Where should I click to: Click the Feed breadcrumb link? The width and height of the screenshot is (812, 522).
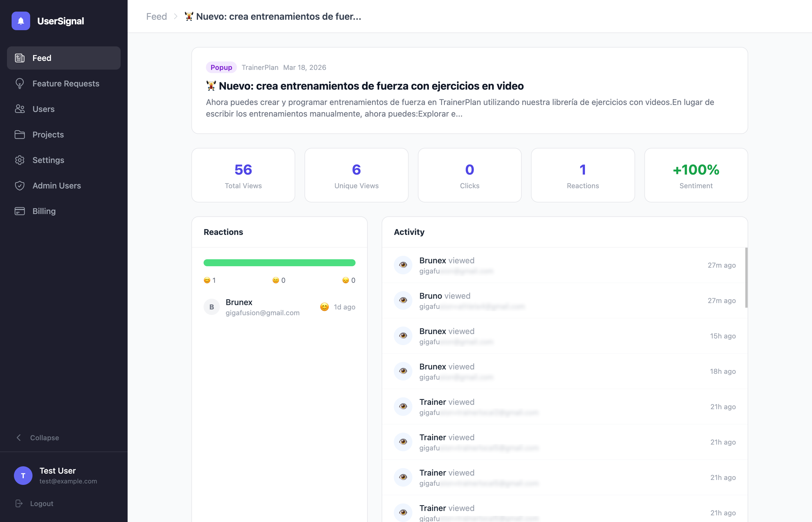pos(156,16)
